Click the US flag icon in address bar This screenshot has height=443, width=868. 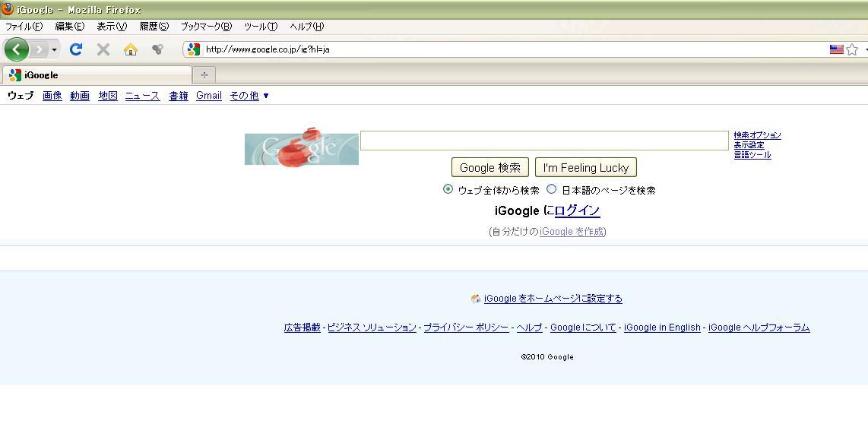pos(836,49)
